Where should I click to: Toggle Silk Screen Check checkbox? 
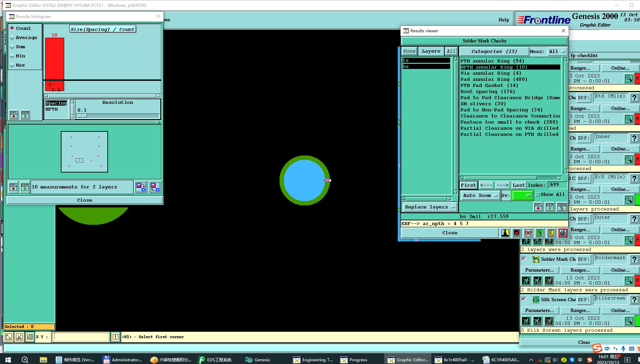tap(524, 299)
